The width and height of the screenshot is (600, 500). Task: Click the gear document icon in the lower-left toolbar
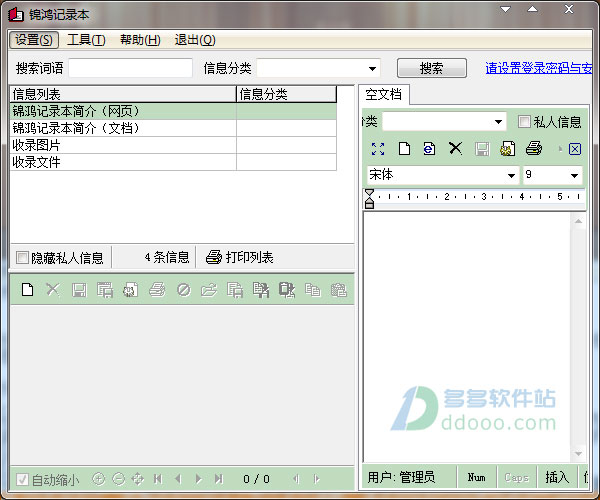[x=130, y=290]
